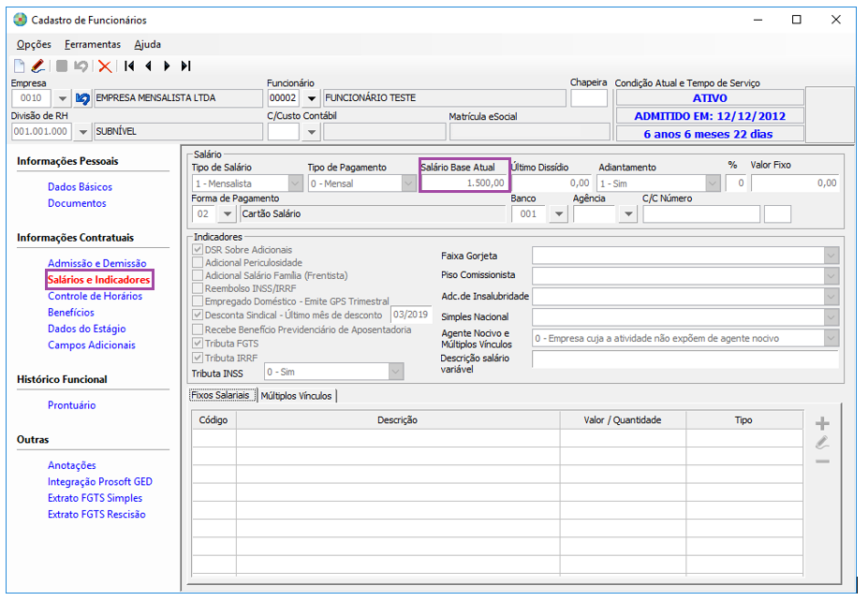Click the red X delete icon

[x=105, y=66]
